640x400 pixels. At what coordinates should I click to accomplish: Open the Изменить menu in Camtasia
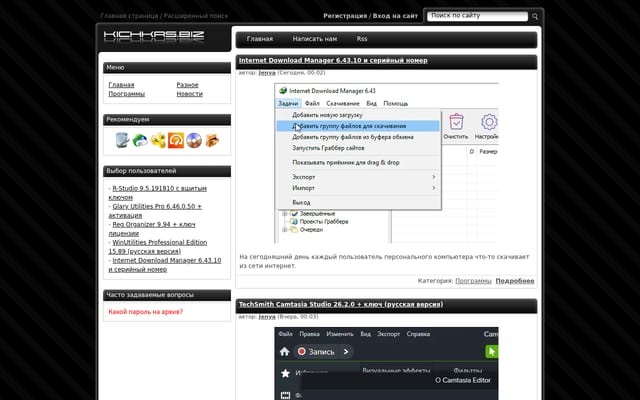coord(340,334)
